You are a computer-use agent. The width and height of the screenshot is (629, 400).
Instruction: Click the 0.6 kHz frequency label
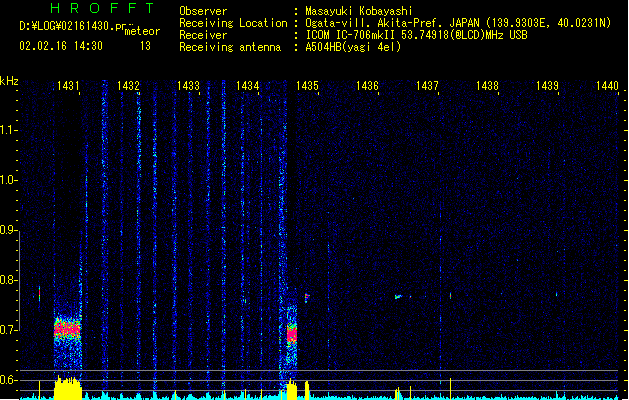click(8, 380)
